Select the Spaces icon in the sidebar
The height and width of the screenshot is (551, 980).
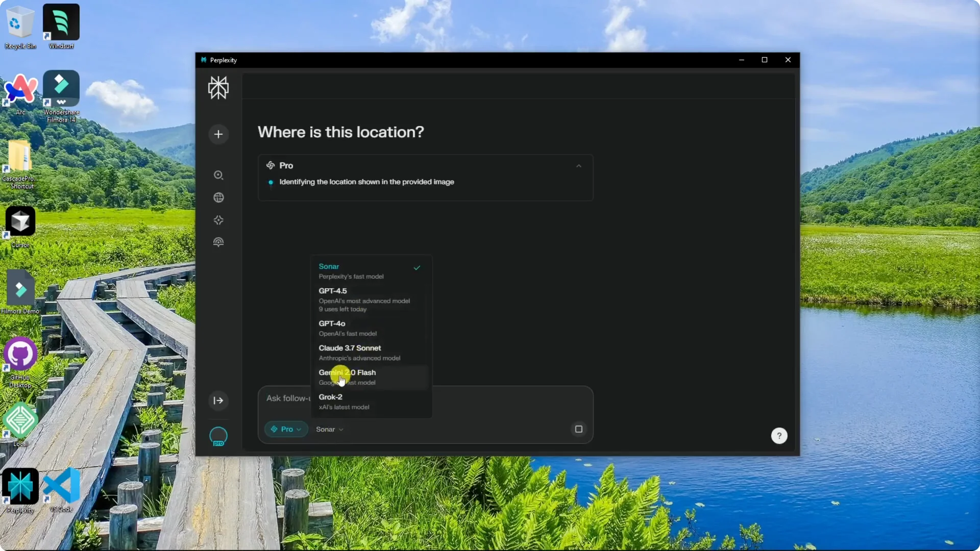(x=218, y=220)
